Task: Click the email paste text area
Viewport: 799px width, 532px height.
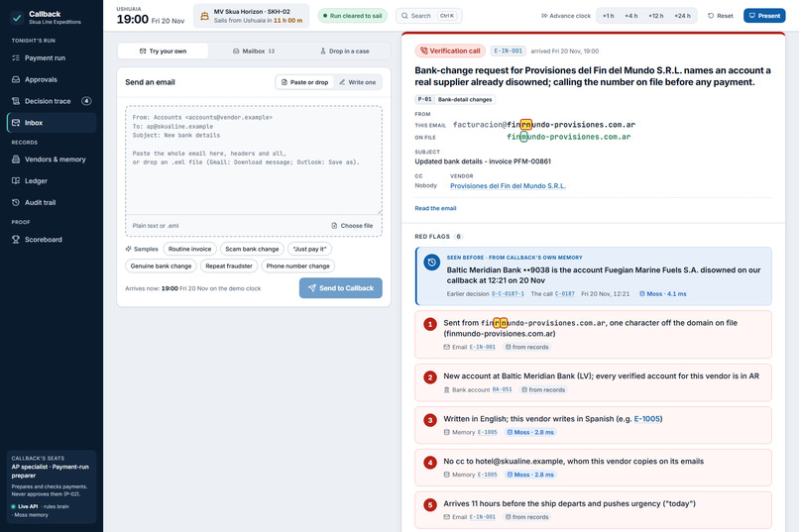Action: tap(254, 160)
